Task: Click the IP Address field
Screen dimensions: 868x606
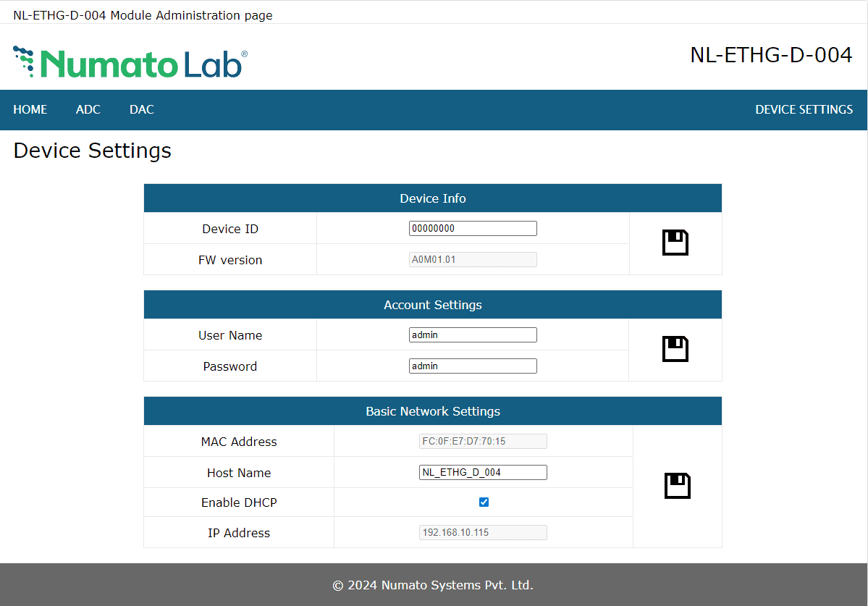Action: pos(483,532)
